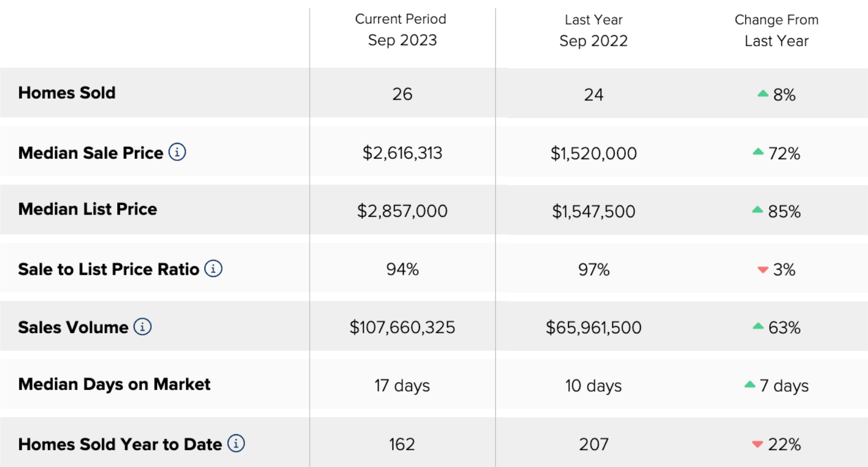Click the green up arrow beside 7 days
Viewport: 868px width, 467px height.
coord(750,385)
